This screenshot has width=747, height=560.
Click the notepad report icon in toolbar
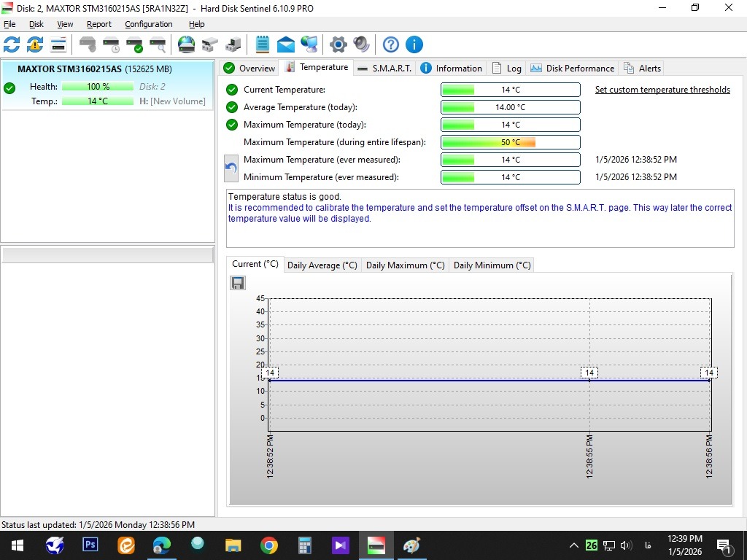[x=263, y=44]
